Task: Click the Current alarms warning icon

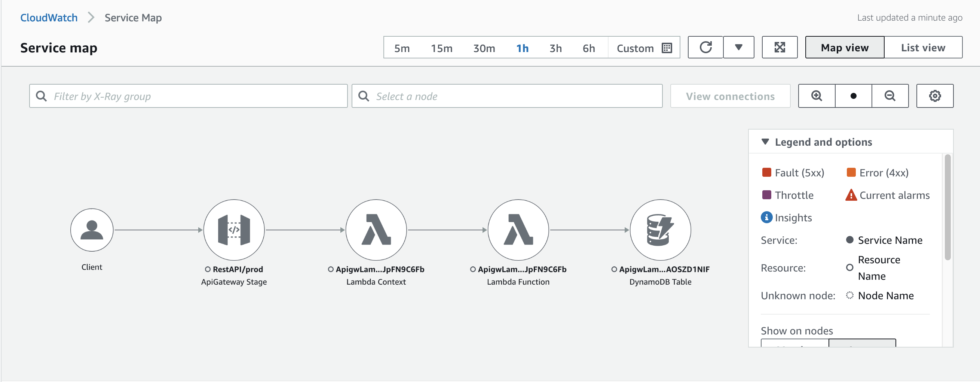Action: pos(851,195)
